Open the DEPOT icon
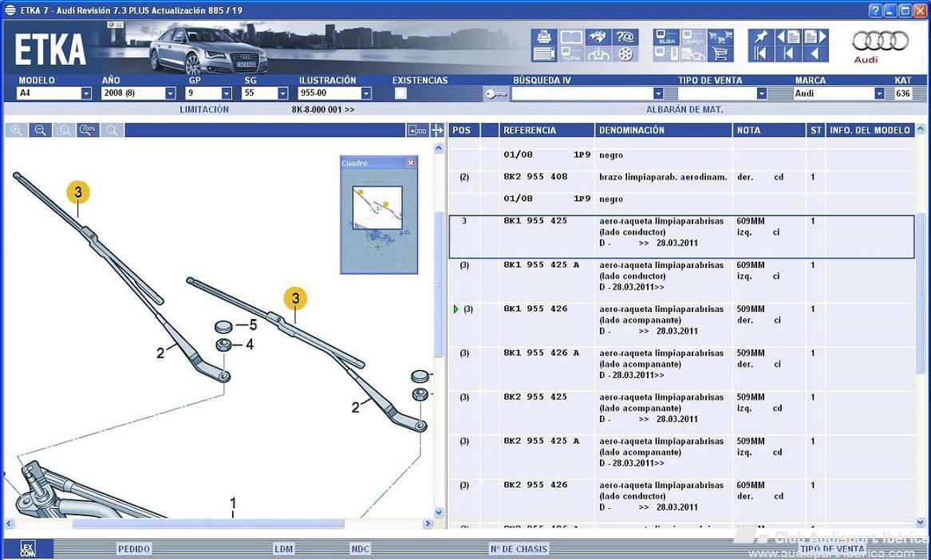The width and height of the screenshot is (931, 560). click(693, 37)
